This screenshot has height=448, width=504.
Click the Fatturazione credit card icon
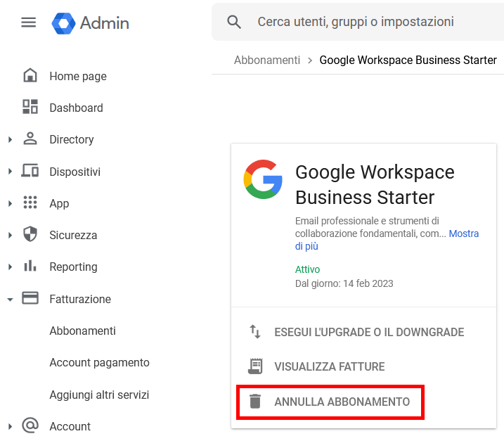coord(30,297)
